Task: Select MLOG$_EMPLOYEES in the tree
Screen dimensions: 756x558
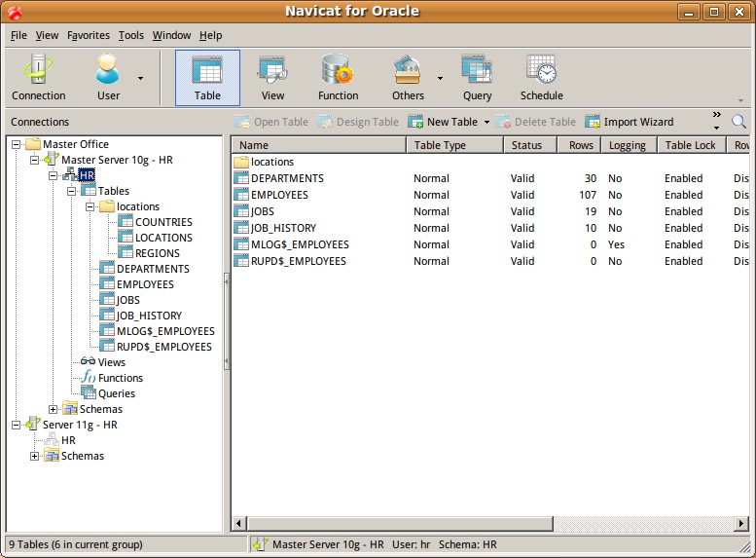Action: [165, 331]
